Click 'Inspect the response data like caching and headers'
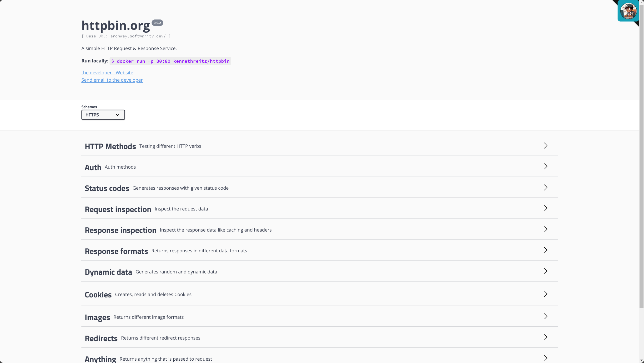The height and width of the screenshot is (363, 644). [216, 230]
